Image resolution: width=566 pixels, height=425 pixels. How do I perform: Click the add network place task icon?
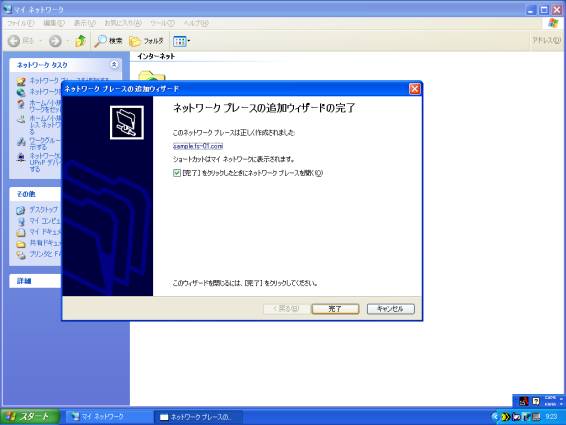tap(21, 81)
